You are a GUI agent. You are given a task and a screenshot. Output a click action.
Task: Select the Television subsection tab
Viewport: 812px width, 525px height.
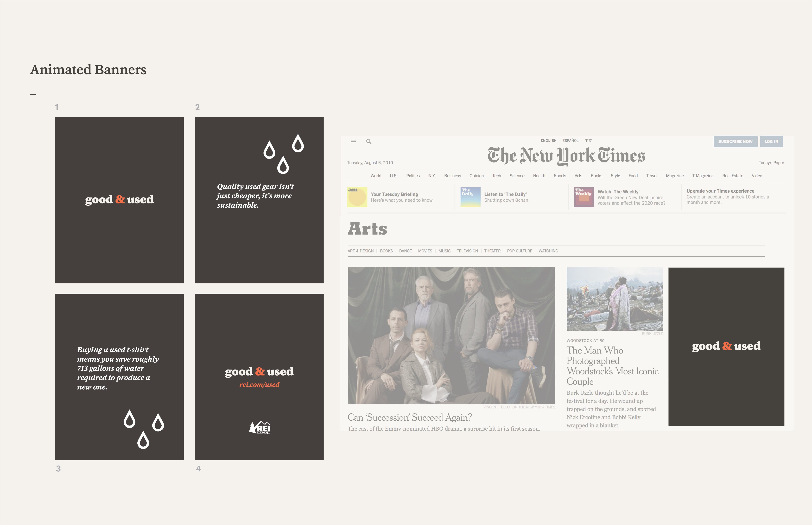coord(467,251)
